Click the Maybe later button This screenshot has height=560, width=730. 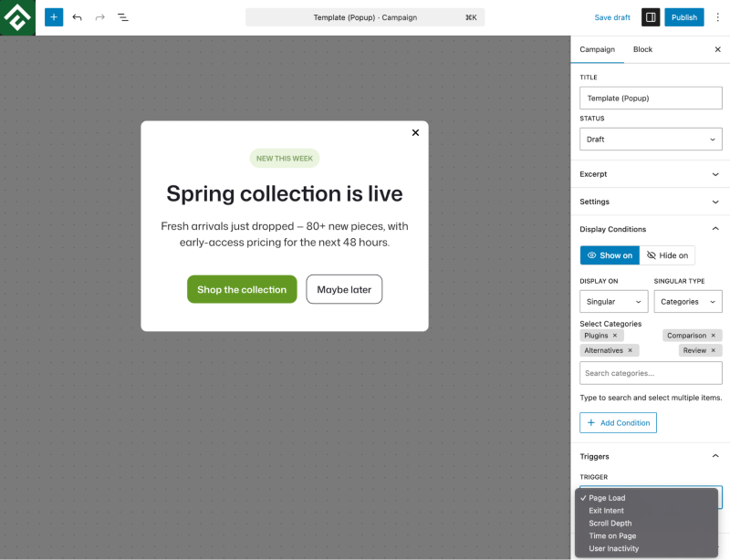[344, 289]
